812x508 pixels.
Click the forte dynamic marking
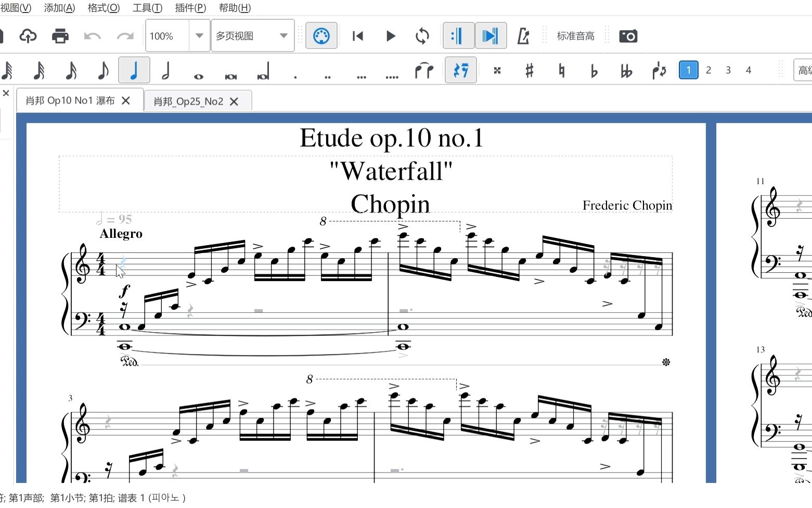tap(125, 290)
